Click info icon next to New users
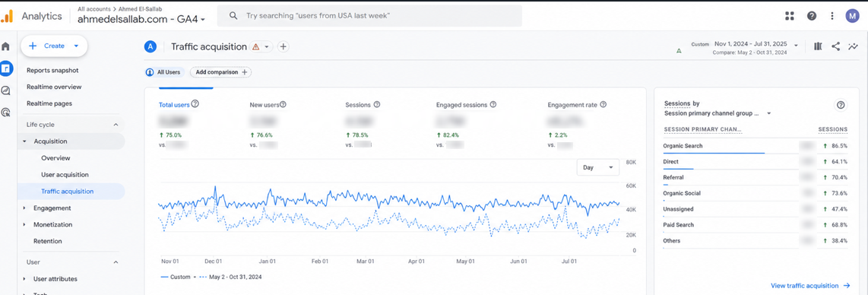Screen dimensions: 868x295 283,104
